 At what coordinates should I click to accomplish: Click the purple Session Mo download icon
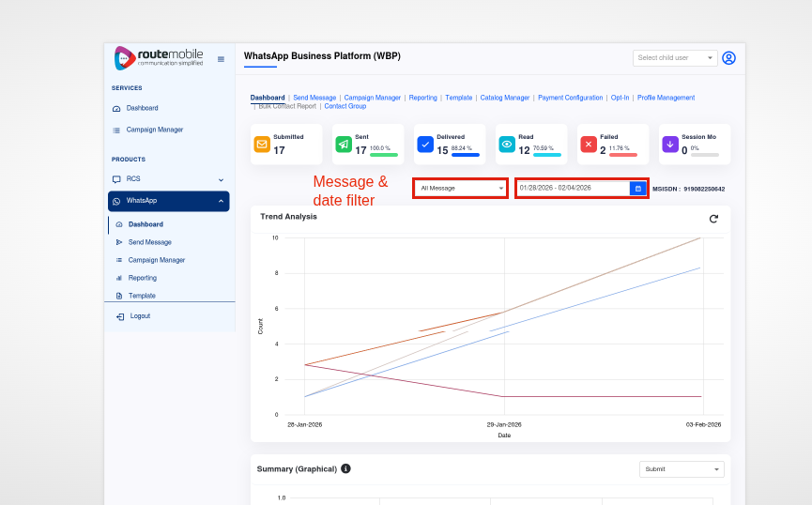point(670,144)
